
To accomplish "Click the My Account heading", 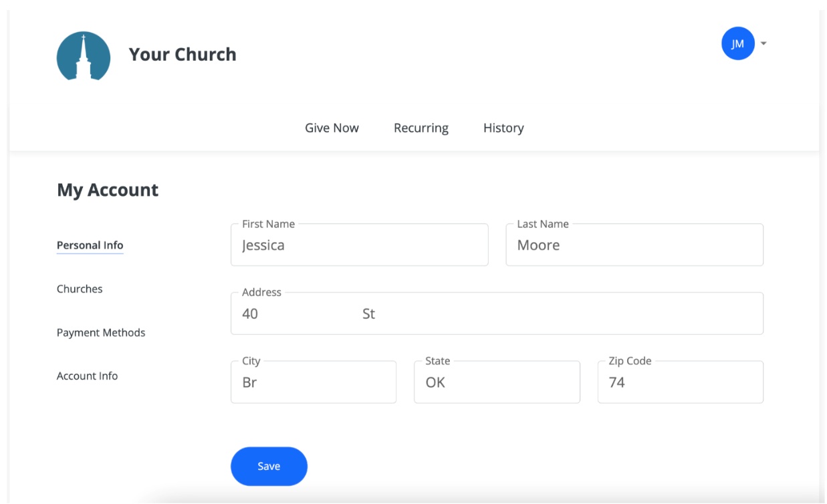I will coord(108,190).
